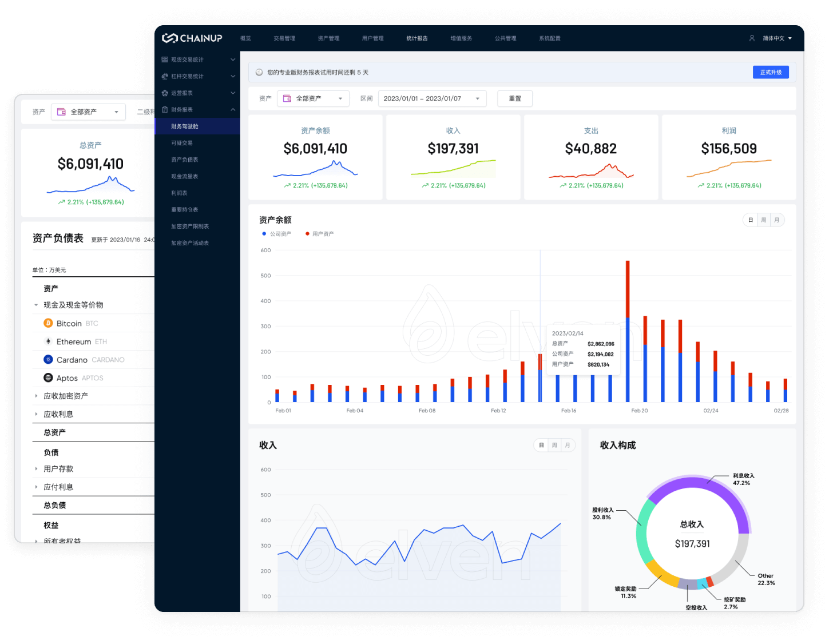Screen dimensions: 833x644
Task: Click the 杠杆交易统计 scales icon
Action: [164, 76]
